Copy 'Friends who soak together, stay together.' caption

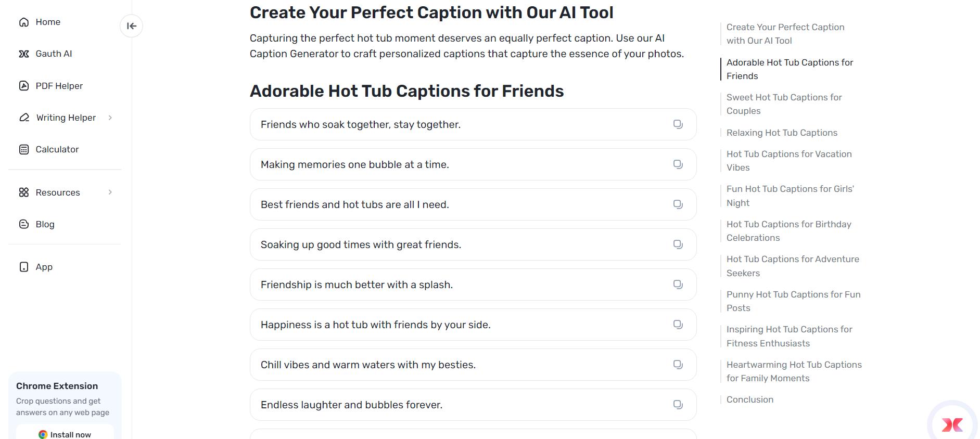677,124
